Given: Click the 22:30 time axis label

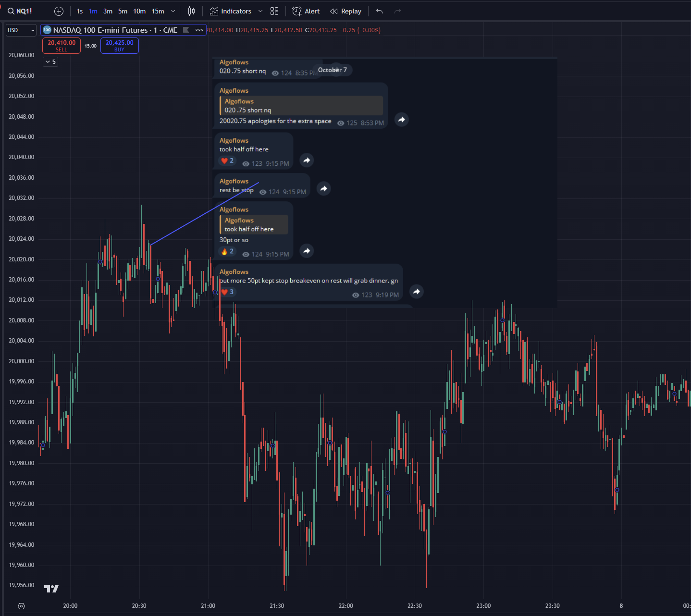Looking at the screenshot, I should click(x=415, y=606).
